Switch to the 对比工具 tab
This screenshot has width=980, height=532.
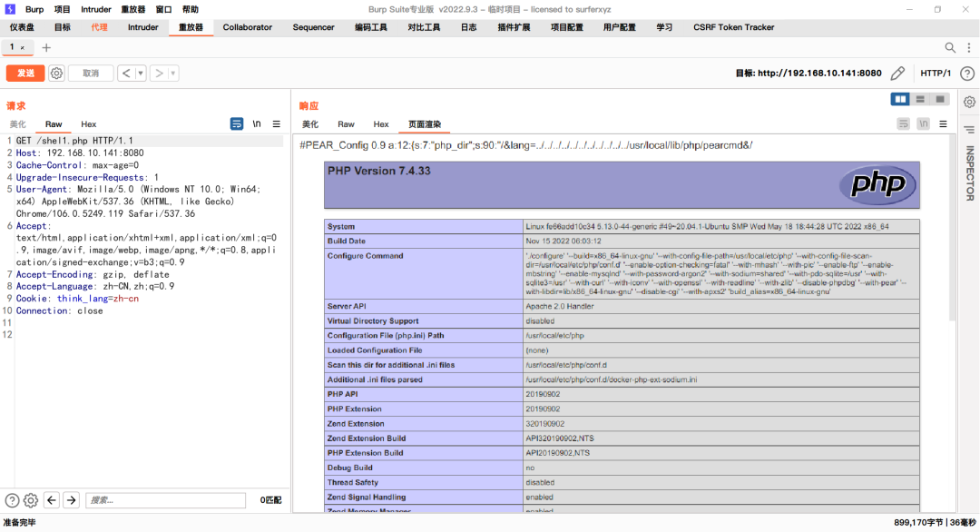[424, 27]
